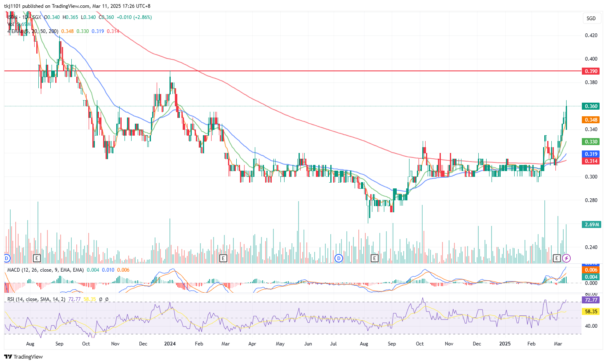Click the dividend D marker near June 2024

pyautogui.click(x=339, y=258)
